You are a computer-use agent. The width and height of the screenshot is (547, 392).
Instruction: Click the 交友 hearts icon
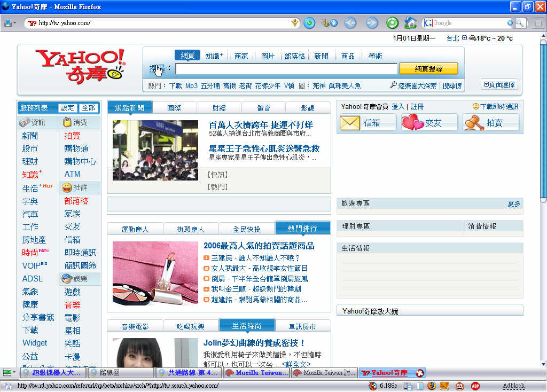click(x=412, y=122)
